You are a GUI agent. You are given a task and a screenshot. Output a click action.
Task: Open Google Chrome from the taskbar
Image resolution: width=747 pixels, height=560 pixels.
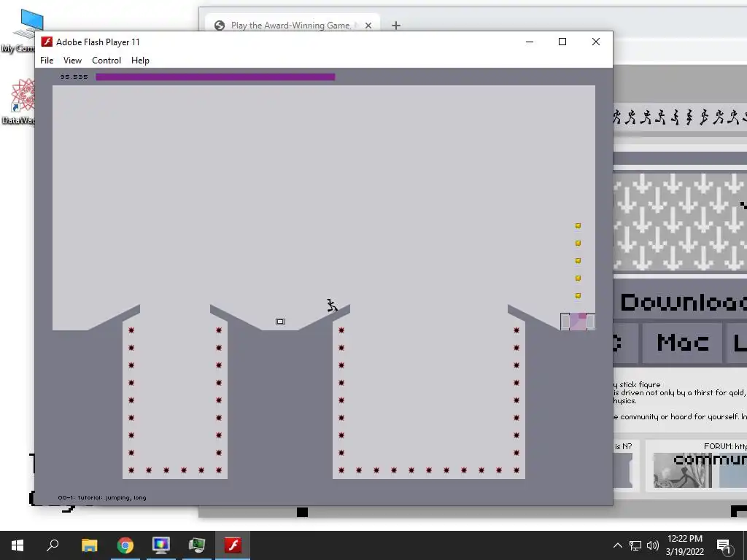[x=125, y=545]
